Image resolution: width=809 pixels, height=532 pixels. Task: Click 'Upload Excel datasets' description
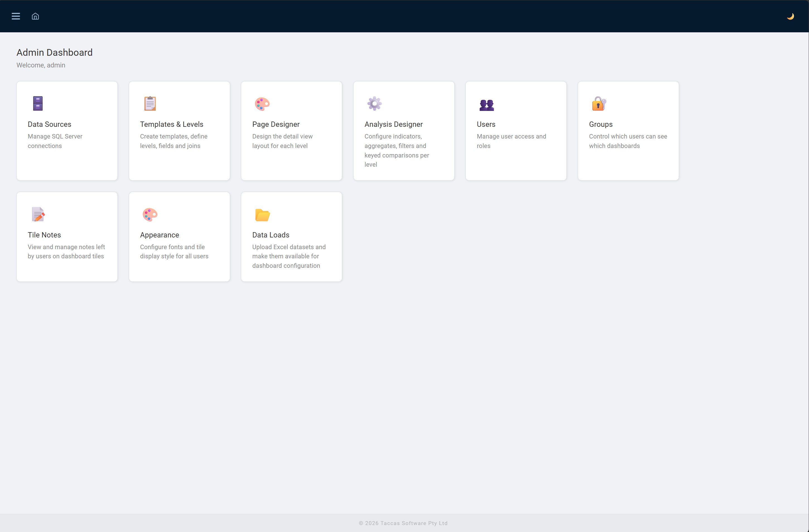(289, 256)
